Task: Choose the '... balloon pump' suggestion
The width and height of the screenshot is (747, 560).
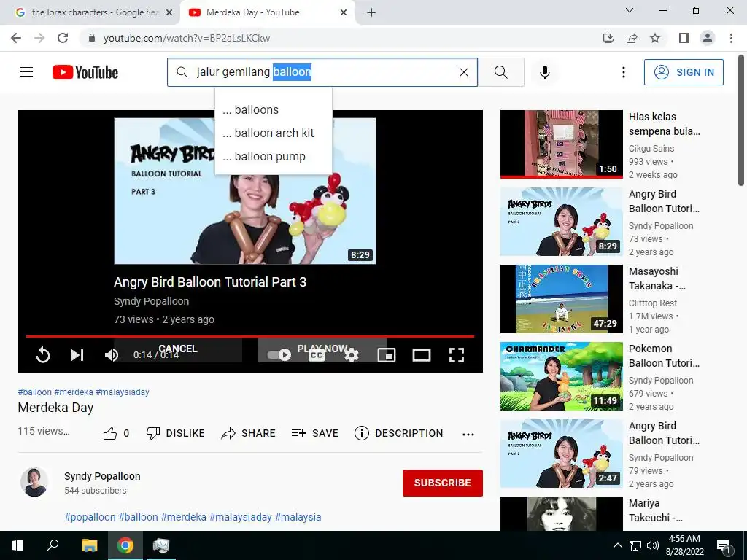Action: pyautogui.click(x=274, y=156)
